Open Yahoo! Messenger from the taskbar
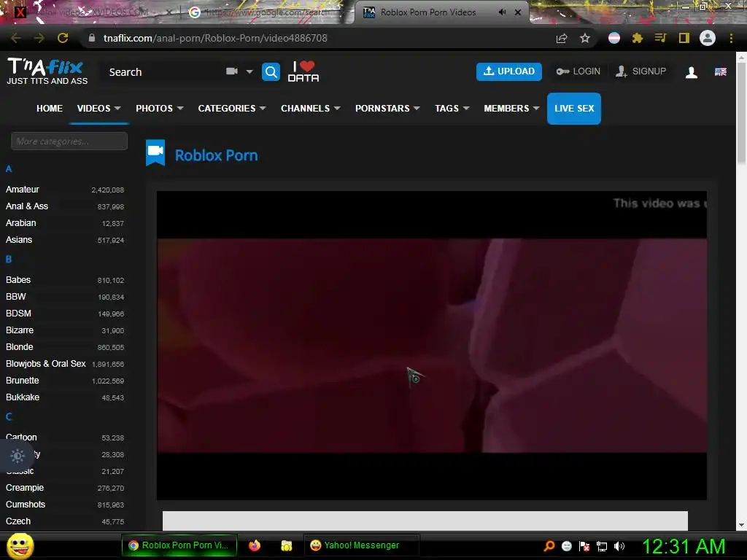747x560 pixels. [x=361, y=545]
